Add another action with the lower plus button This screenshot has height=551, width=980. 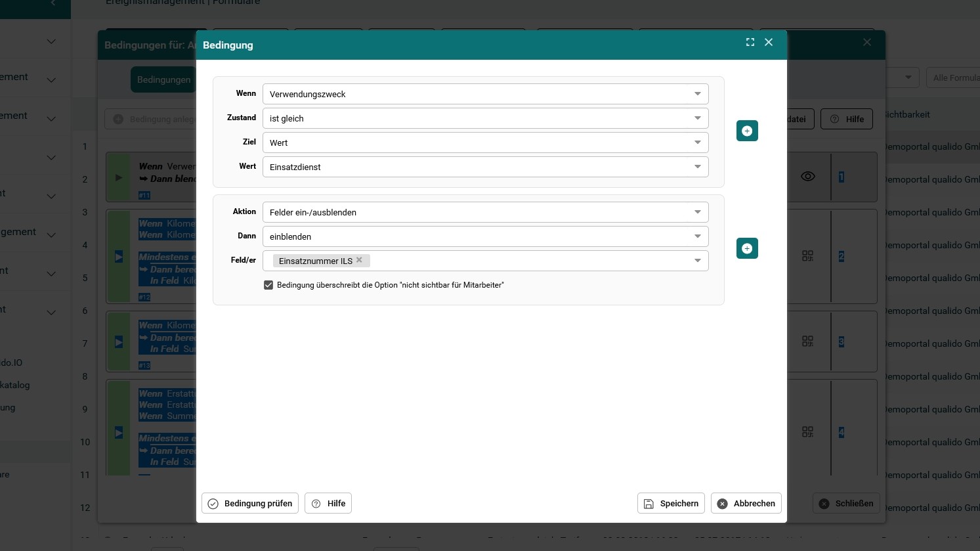point(747,248)
